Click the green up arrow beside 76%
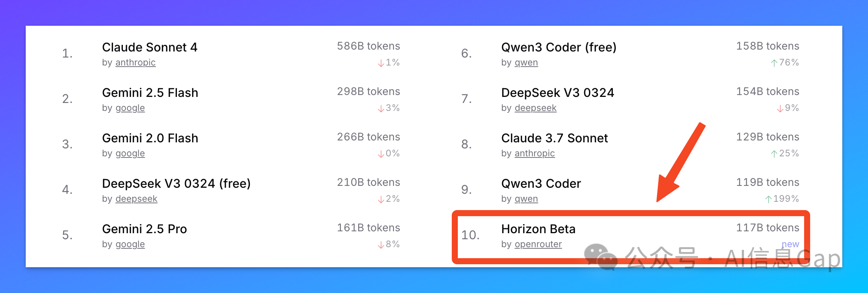Image resolution: width=868 pixels, height=293 pixels. [774, 63]
